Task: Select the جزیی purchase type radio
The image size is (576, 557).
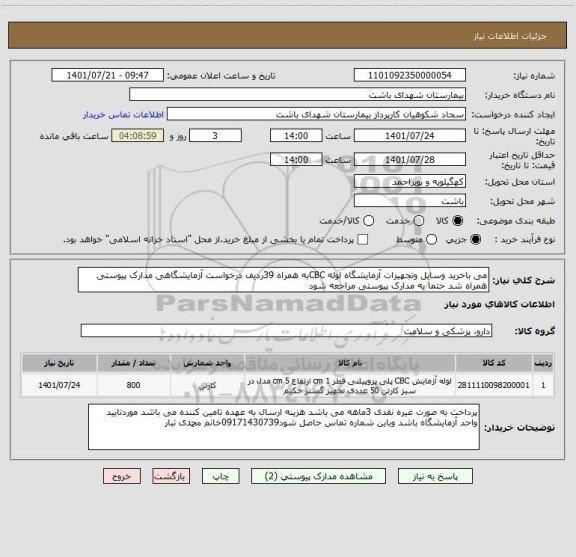Action: [x=475, y=240]
